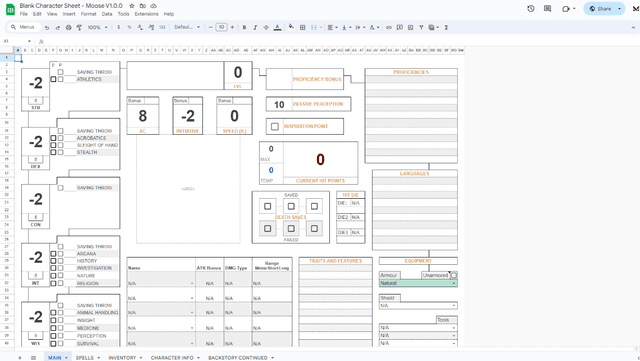The width and height of the screenshot is (640, 361).
Task: Open text rotation dropdown
Action: click(x=374, y=27)
